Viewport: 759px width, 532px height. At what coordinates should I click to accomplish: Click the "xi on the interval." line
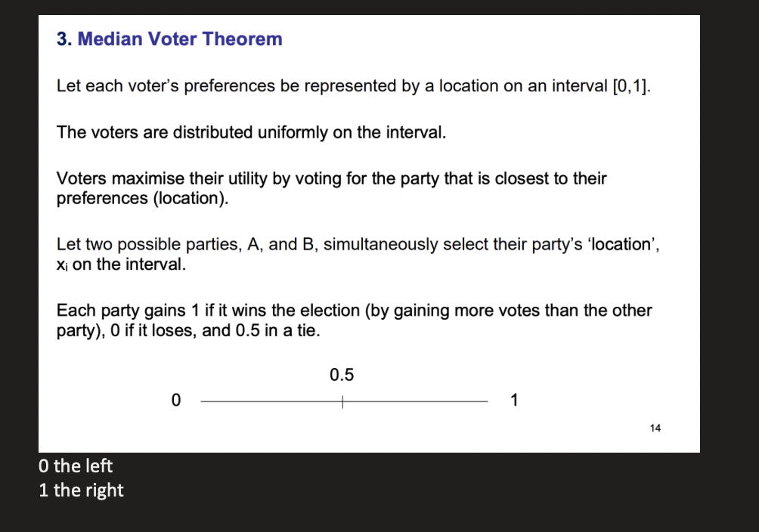121,265
